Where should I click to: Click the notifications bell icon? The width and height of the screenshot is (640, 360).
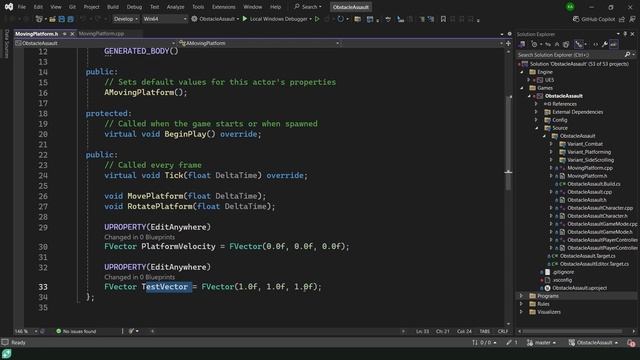click(631, 342)
